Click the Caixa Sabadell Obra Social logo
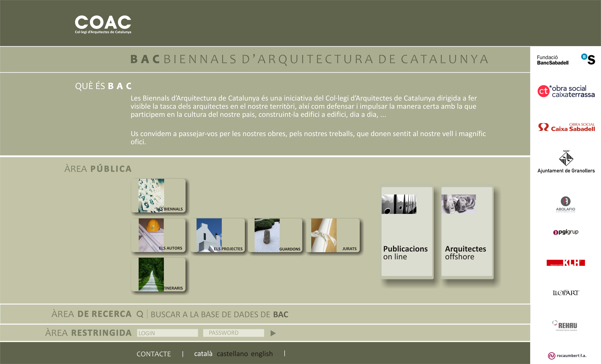Image resolution: width=601 pixels, height=364 pixels. coord(566,127)
